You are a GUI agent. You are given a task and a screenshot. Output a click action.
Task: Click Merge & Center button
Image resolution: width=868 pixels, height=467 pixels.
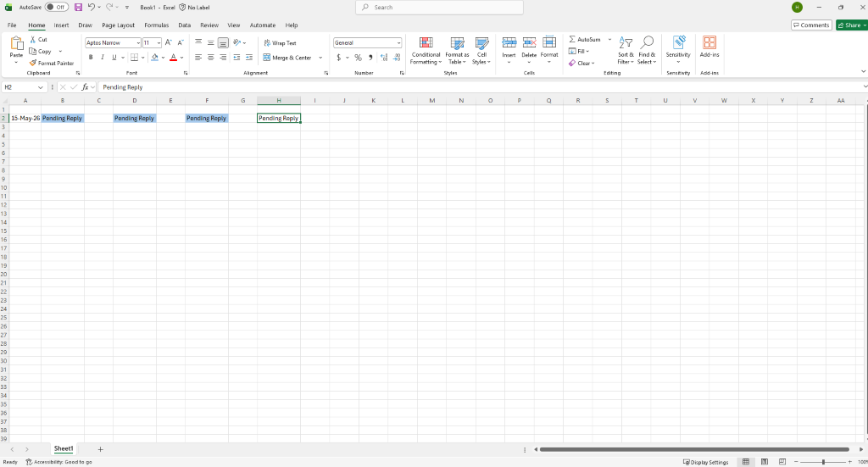pos(287,58)
